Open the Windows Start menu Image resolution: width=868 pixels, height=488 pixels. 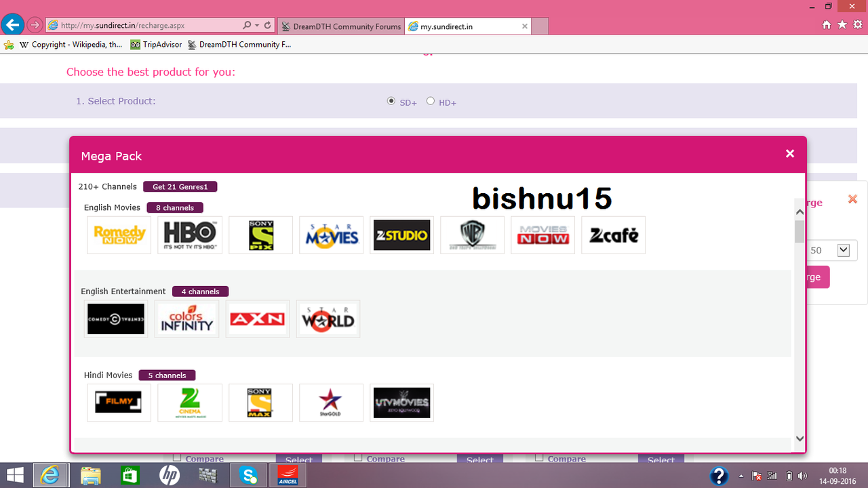point(14,475)
